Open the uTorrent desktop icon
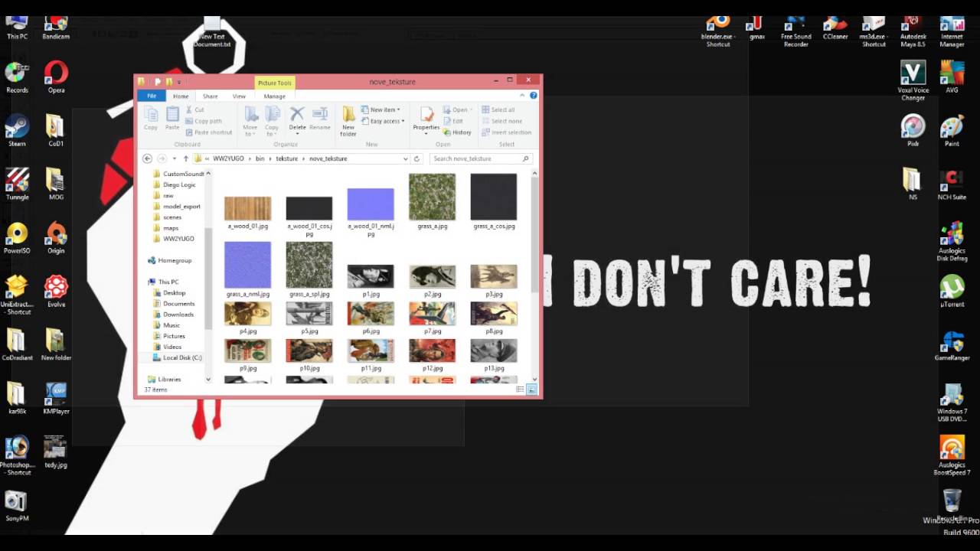Viewport: 980px width, 551px height. click(952, 292)
